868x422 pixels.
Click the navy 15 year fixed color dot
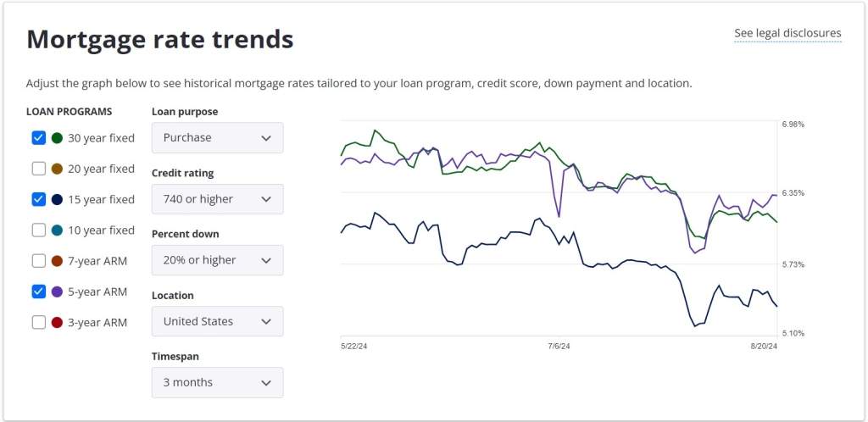pyautogui.click(x=57, y=199)
